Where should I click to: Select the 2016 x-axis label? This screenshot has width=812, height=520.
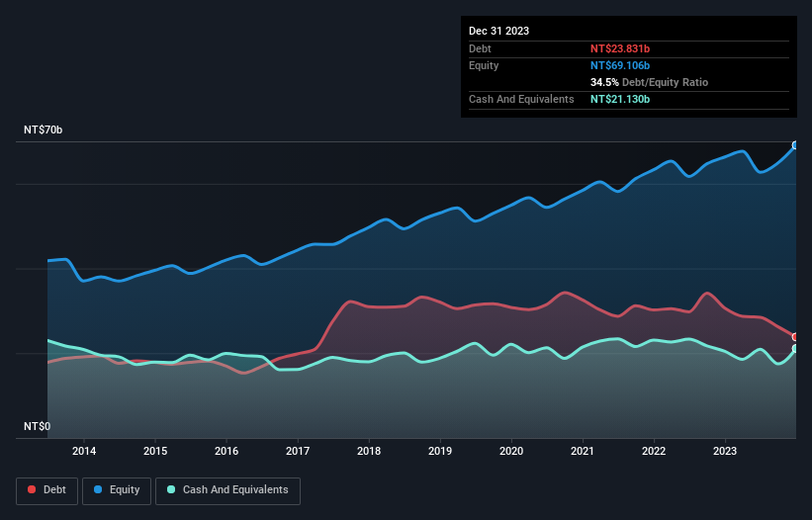[x=226, y=451]
